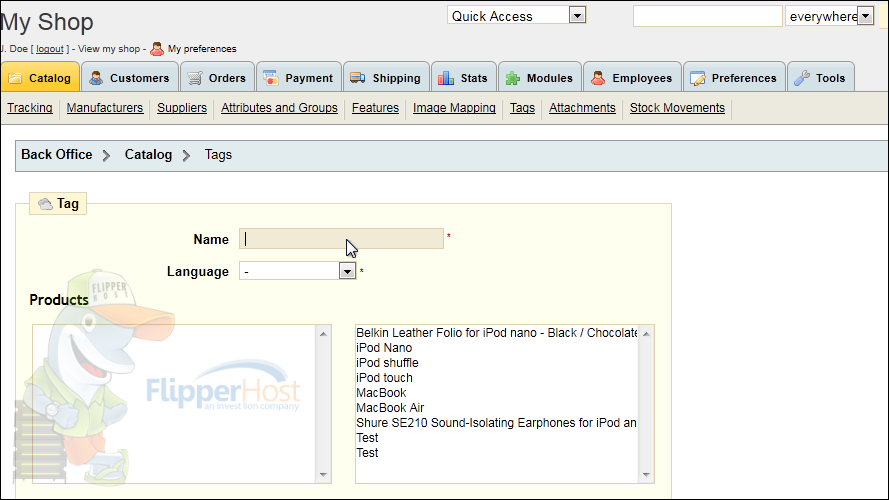Click the View my shop link
Screen dimensions: 889x500
109,49
